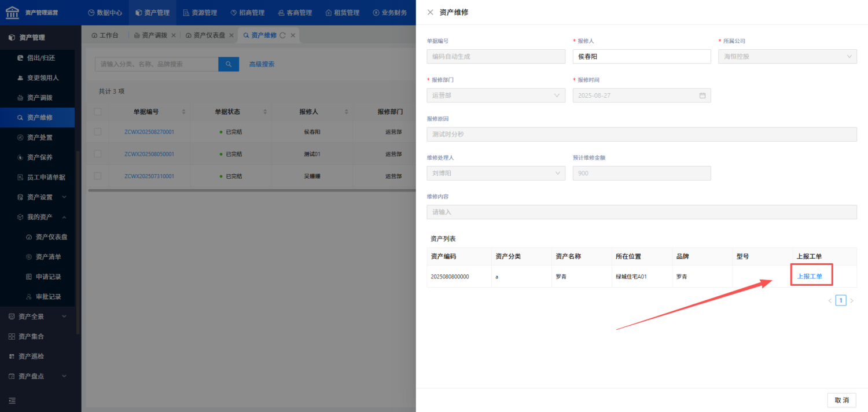The image size is (868, 412).
Task: Open the 所属公司 dropdown
Action: [787, 56]
